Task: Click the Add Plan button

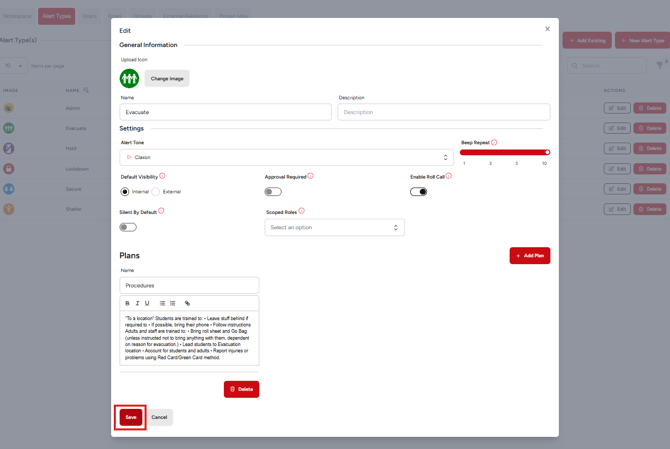Action: point(529,256)
